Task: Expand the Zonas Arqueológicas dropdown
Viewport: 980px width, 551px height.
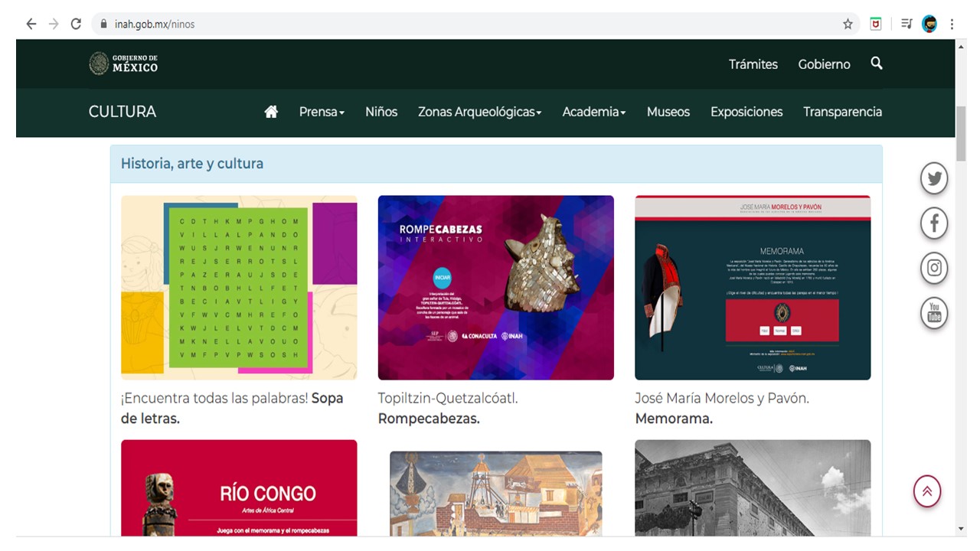Action: point(480,112)
